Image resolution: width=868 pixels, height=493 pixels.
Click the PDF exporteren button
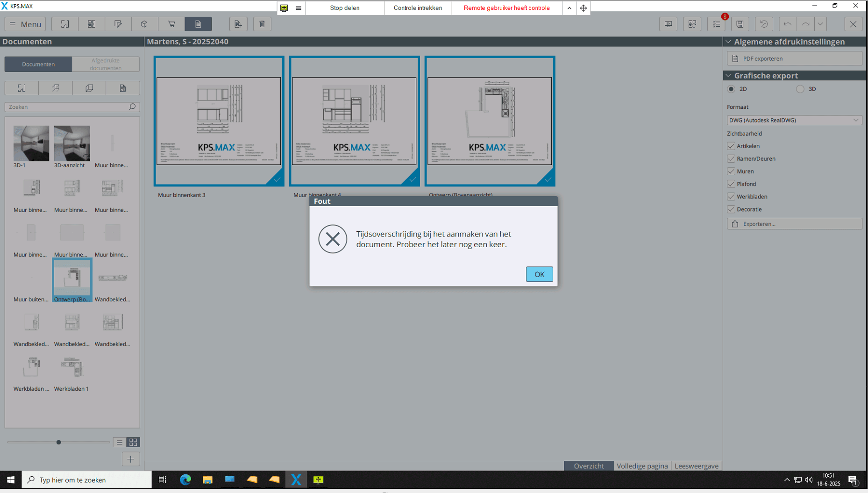click(x=794, y=58)
